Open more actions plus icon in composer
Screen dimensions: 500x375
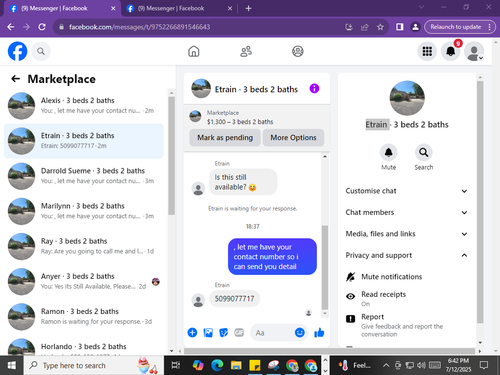[192, 332]
